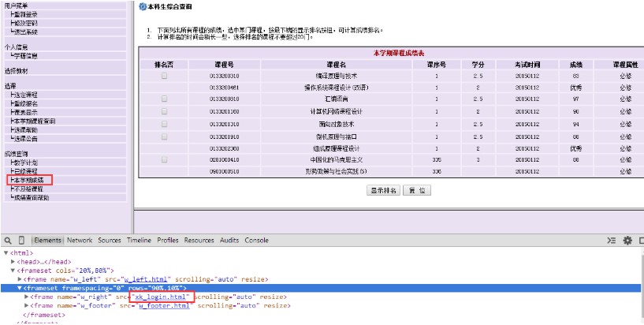
Task: Open the Audits tab
Action: (229, 241)
